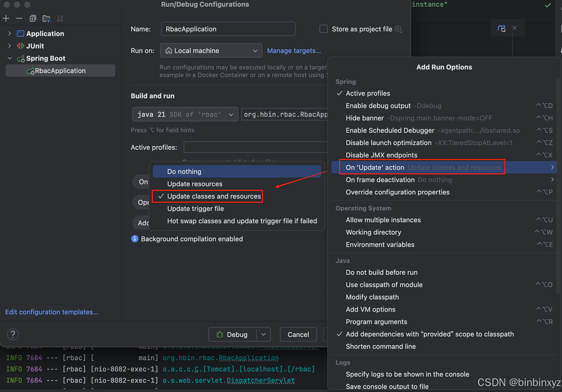The width and height of the screenshot is (562, 392).
Task: Select Do not build before run
Action: [x=444, y=272]
